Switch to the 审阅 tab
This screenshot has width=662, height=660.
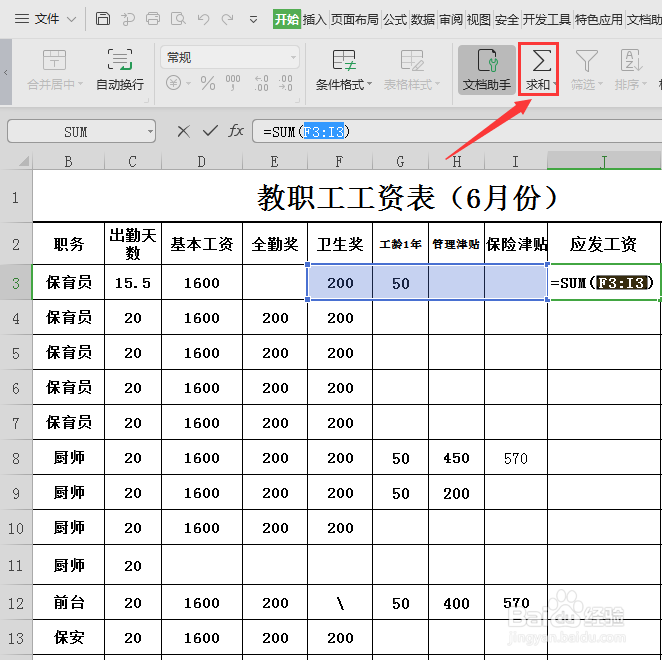[451, 19]
